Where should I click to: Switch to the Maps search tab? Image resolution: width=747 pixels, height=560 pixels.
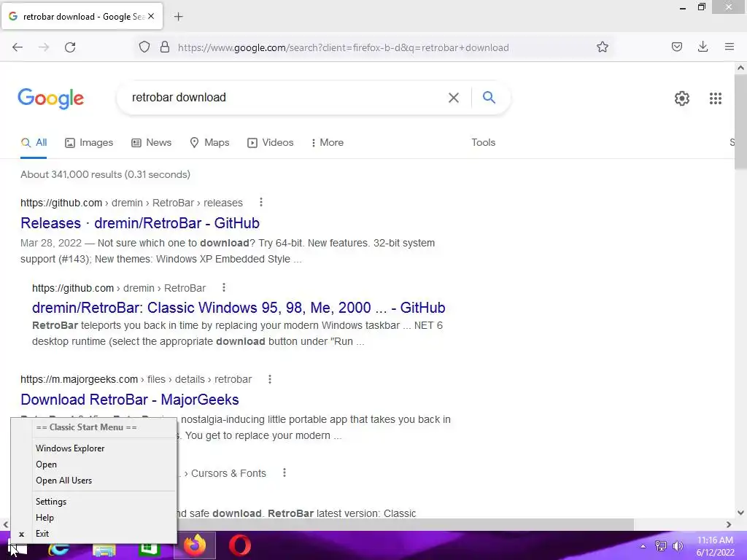point(209,142)
